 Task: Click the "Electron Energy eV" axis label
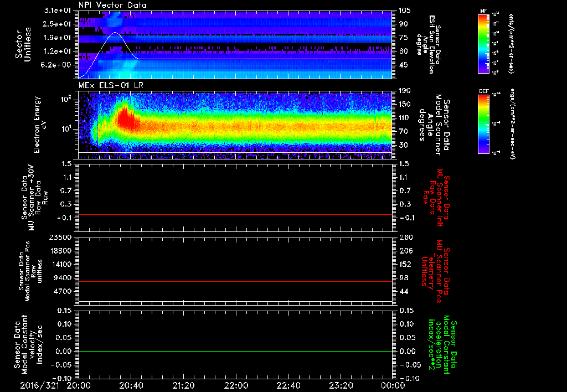[x=40, y=125]
